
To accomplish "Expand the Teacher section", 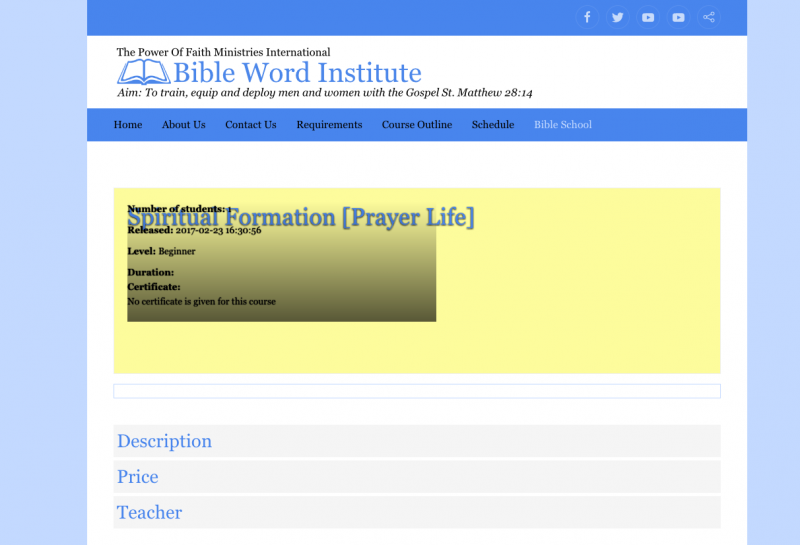I will 417,512.
